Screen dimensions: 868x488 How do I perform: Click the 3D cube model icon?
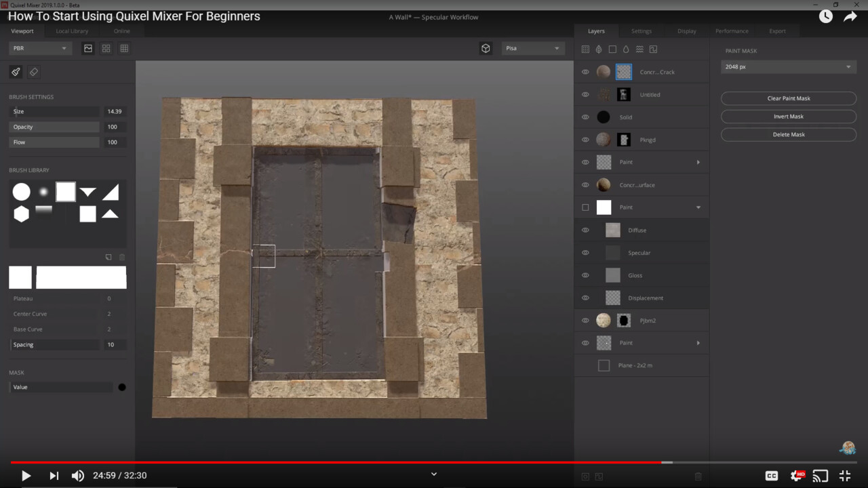point(486,48)
